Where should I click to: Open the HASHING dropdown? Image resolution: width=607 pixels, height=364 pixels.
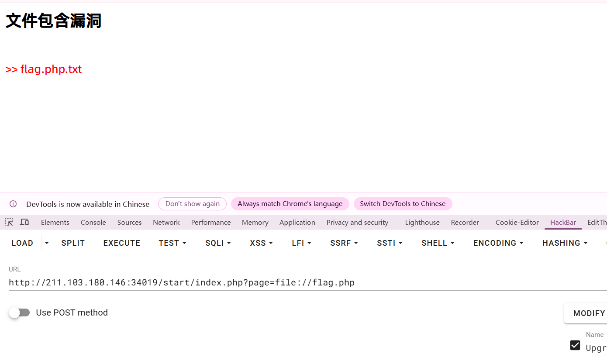(x=565, y=243)
